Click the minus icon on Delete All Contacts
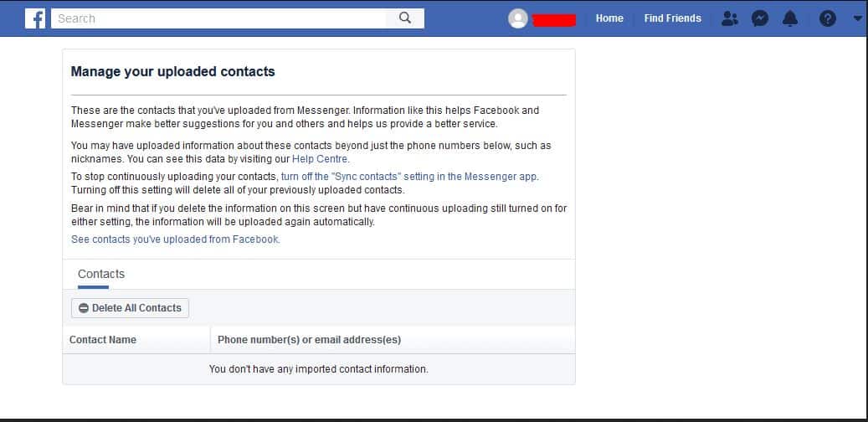The image size is (868, 422). point(84,308)
